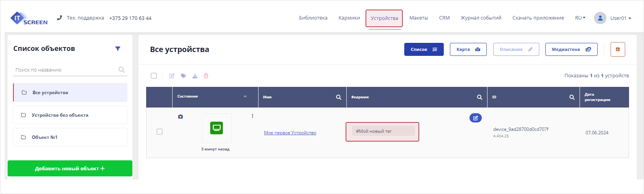The image size is (644, 194).
Task: Click the 5 минут назад status text
Action: (x=215, y=149)
